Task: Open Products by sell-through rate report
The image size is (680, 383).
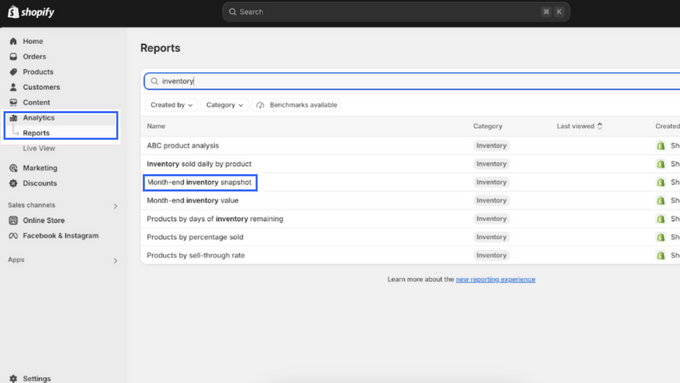Action: pos(196,255)
